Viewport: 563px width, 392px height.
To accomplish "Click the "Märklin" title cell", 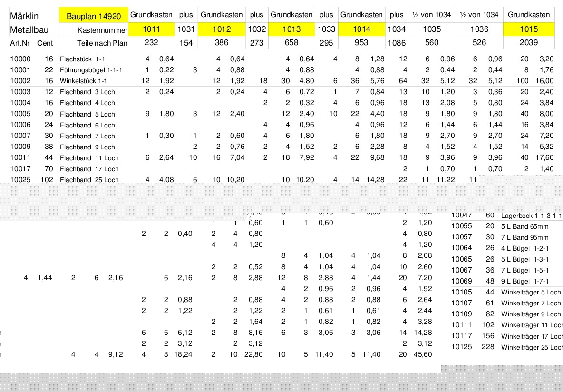I will coord(24,16).
